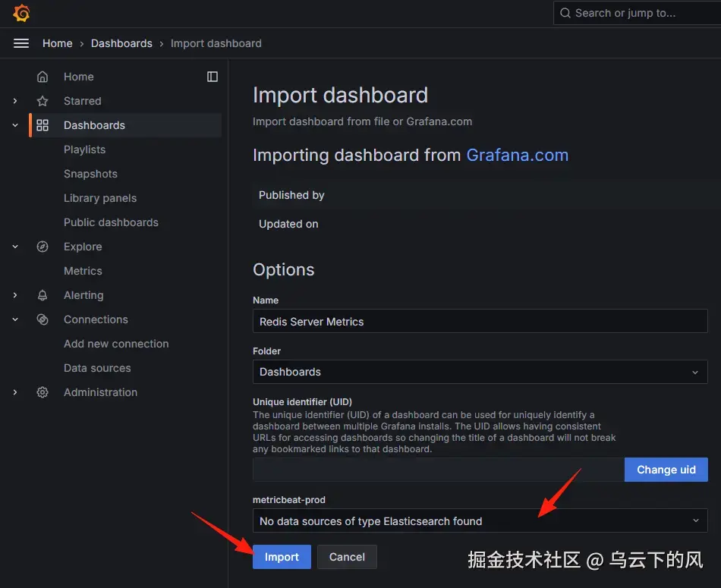Image resolution: width=721 pixels, height=588 pixels.
Task: Open Data sources in the sidebar
Action: pyautogui.click(x=97, y=368)
